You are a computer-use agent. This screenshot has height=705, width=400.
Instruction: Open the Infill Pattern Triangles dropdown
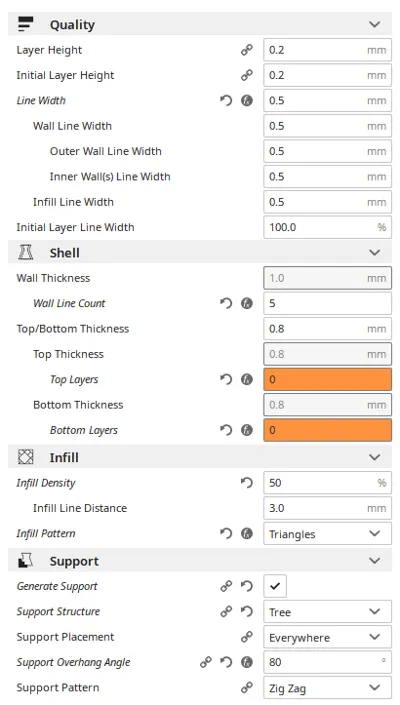tap(327, 534)
